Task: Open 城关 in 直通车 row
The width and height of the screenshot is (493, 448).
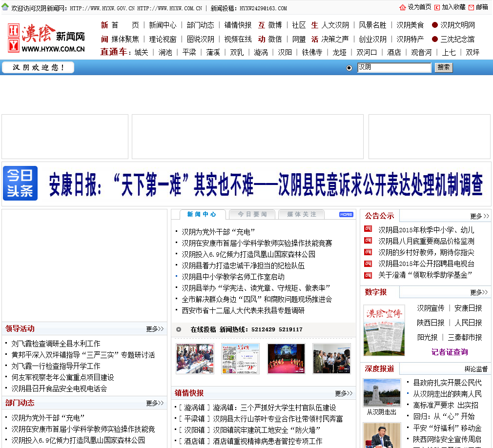Action: tap(141, 53)
